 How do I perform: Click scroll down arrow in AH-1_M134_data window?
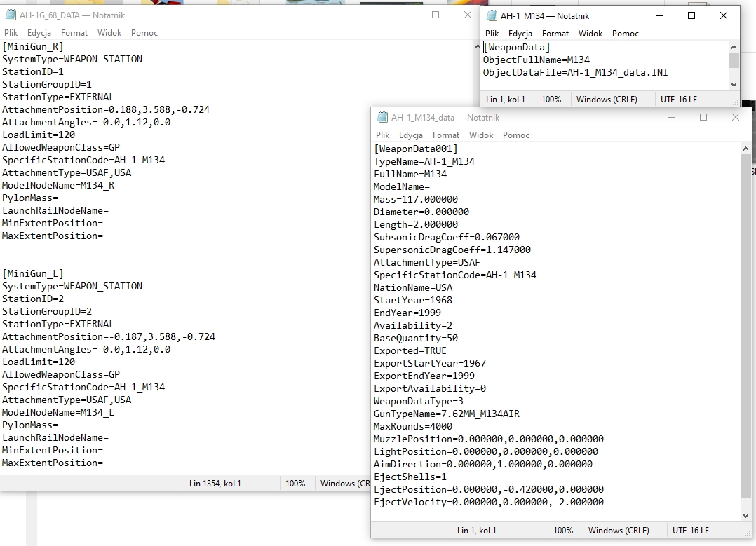coord(745,516)
